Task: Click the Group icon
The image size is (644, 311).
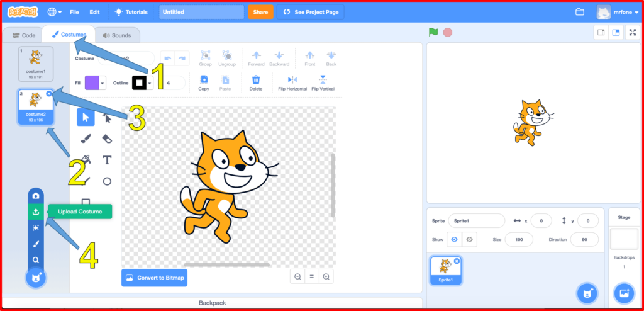Action: pos(206,59)
